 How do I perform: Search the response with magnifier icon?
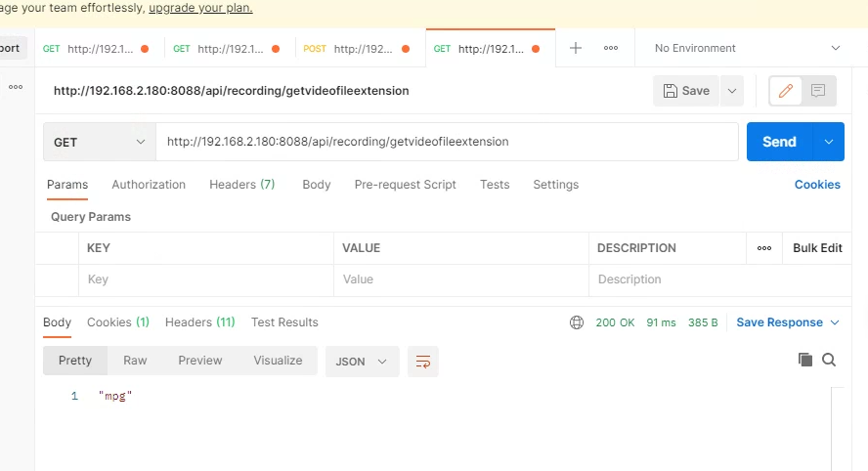coord(829,360)
